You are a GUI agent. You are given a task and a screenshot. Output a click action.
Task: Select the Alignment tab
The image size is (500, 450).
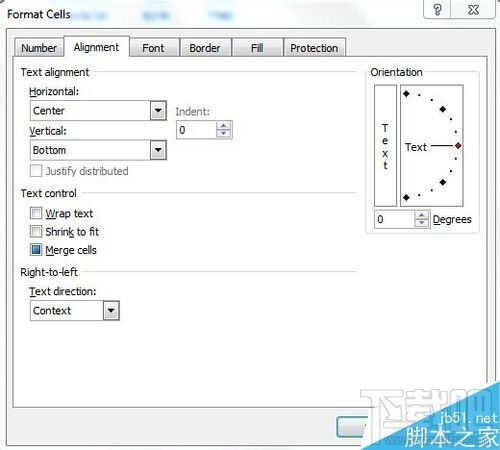[x=96, y=47]
